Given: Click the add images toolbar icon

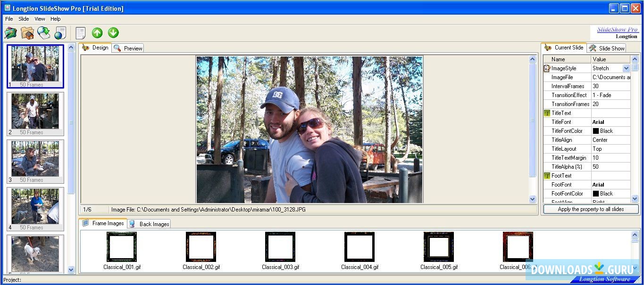Looking at the screenshot, I should click(10, 33).
